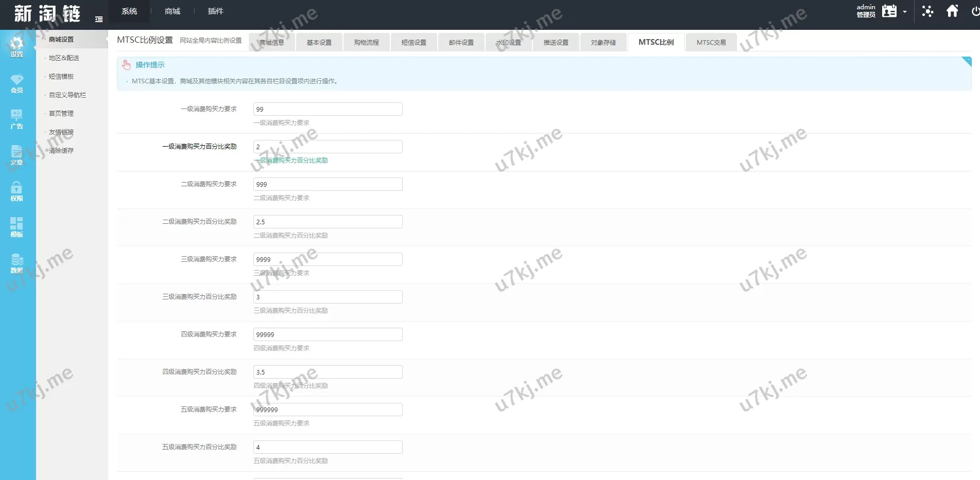The image size is (980, 480).
Task: Click the 权限 lock icon in sidebar
Action: (17, 191)
